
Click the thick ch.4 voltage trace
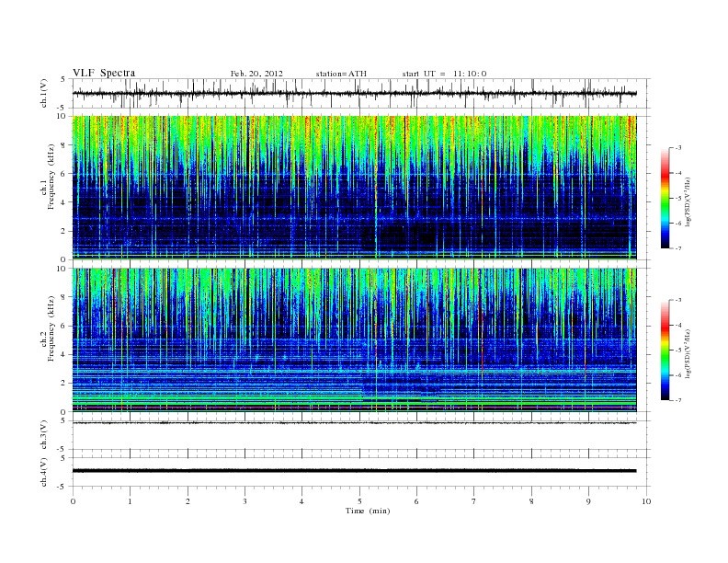tap(354, 471)
